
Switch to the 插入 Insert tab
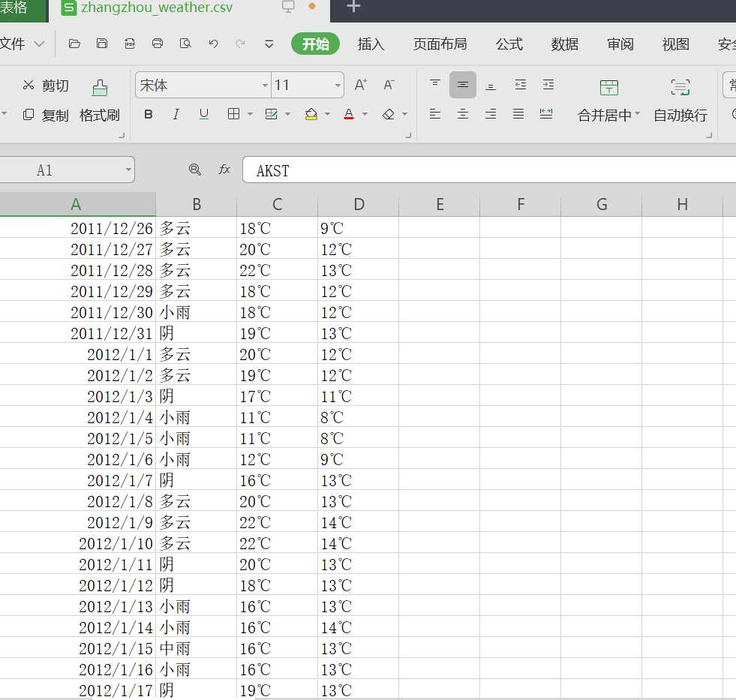[371, 44]
